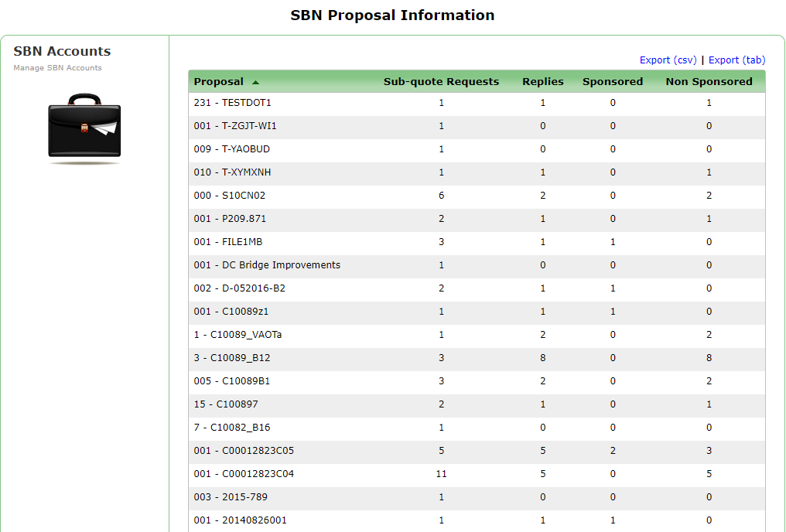Choose the 3 - C10089_B12 row
The image size is (786, 532).
[232, 358]
